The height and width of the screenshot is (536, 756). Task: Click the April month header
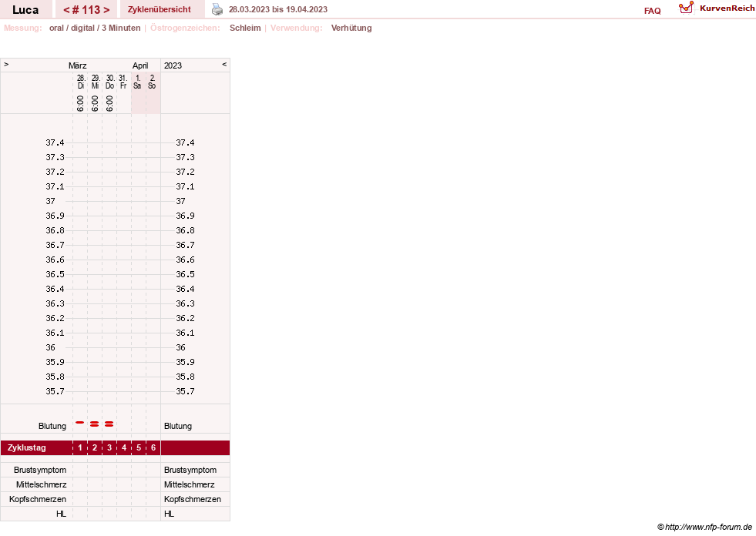point(140,65)
